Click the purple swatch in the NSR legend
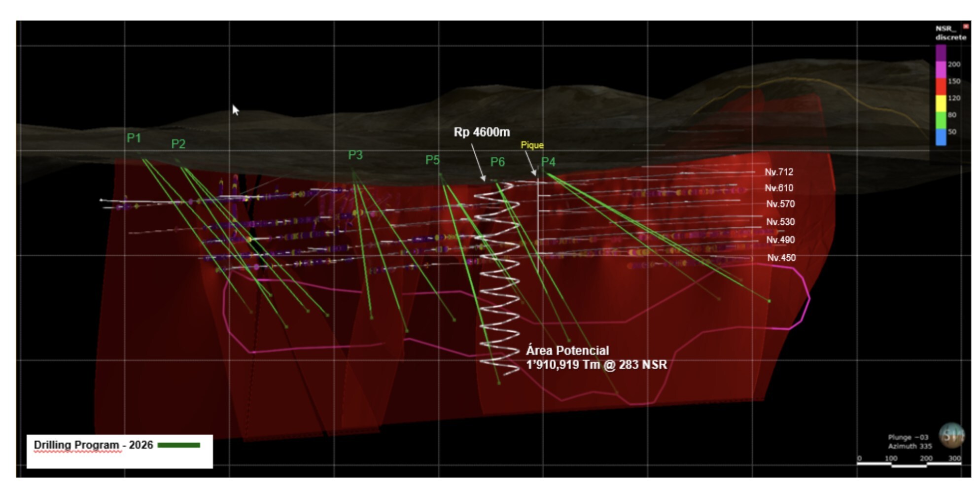The height and width of the screenshot is (491, 980). [941, 53]
